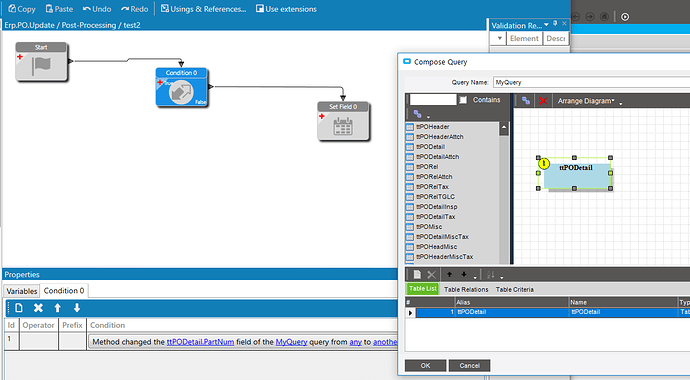Select ttPORelTGLC in the table list
690x380 pixels.
pyautogui.click(x=435, y=197)
